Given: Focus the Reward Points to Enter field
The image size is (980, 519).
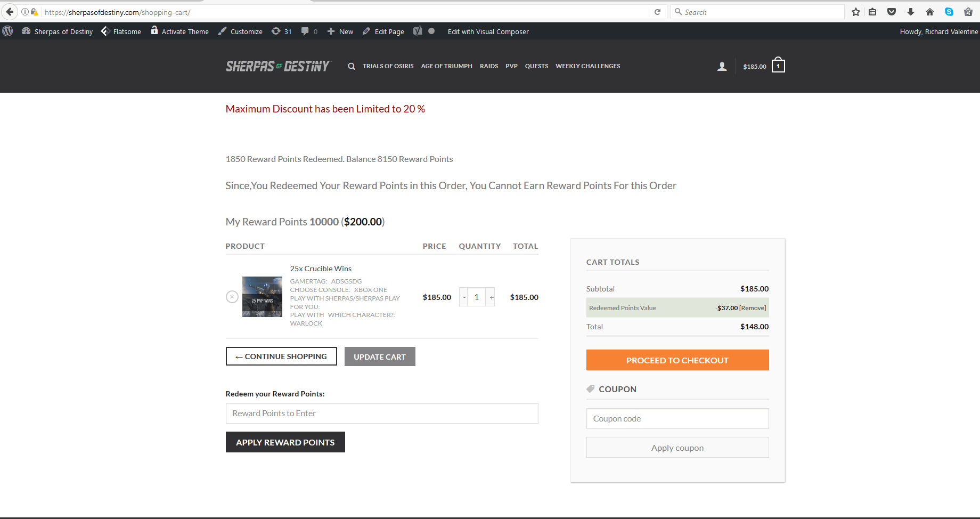Looking at the screenshot, I should coord(382,413).
